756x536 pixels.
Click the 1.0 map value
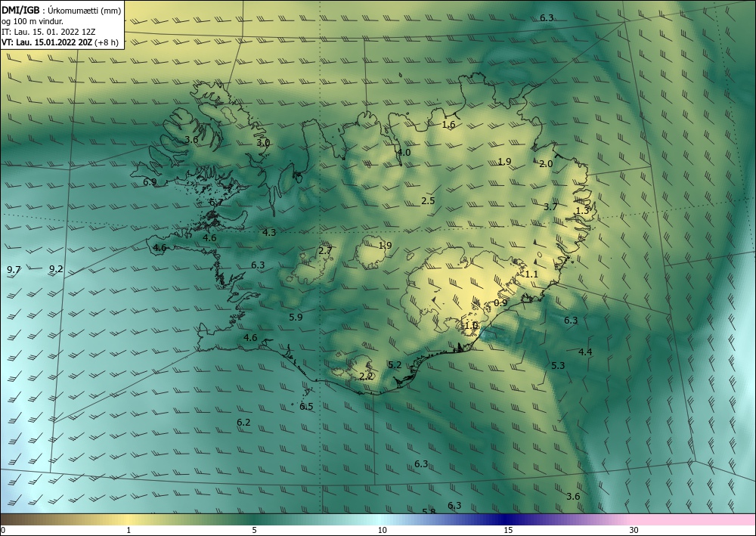pyautogui.click(x=471, y=325)
